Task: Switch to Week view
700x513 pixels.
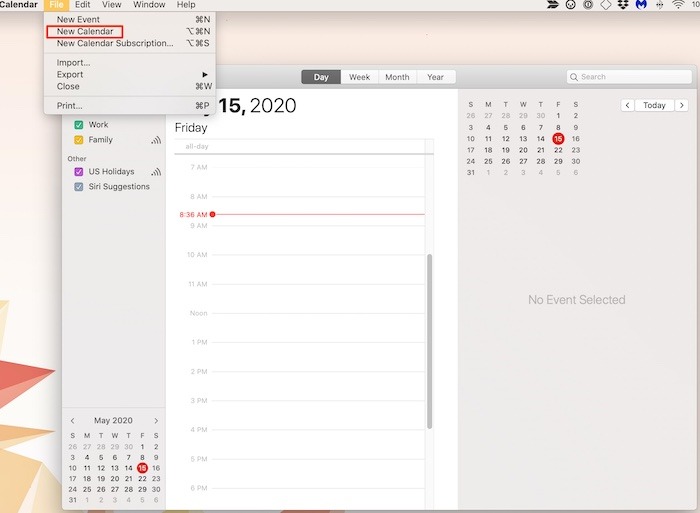Action: (x=359, y=77)
